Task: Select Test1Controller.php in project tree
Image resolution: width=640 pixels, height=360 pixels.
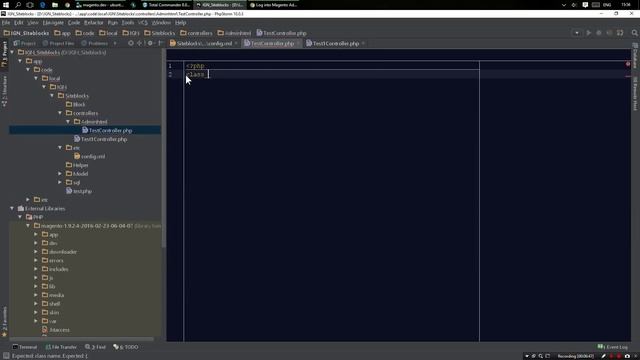Action: click(100, 139)
